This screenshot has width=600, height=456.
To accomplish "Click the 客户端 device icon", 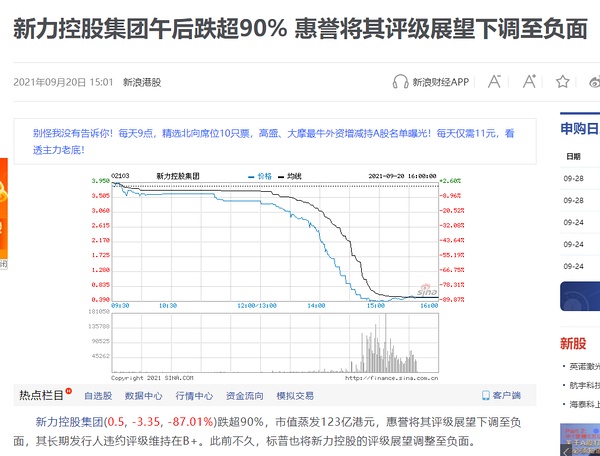I will [485, 396].
